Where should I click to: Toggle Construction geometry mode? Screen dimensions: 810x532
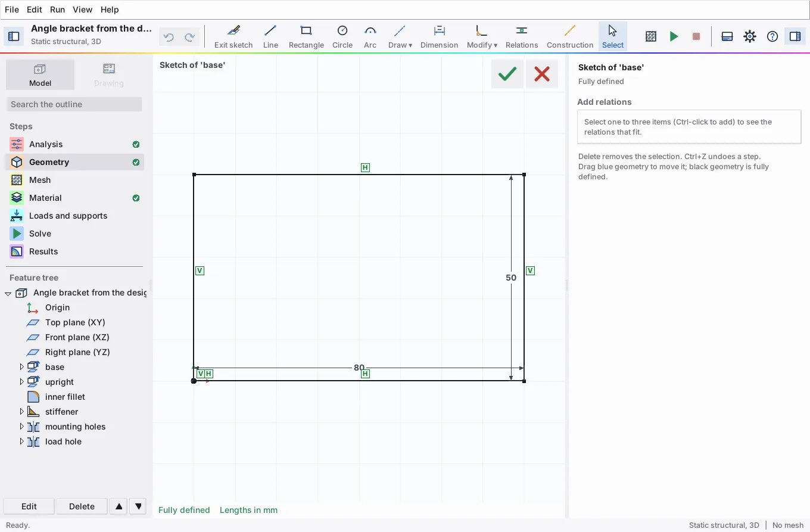pyautogui.click(x=570, y=36)
